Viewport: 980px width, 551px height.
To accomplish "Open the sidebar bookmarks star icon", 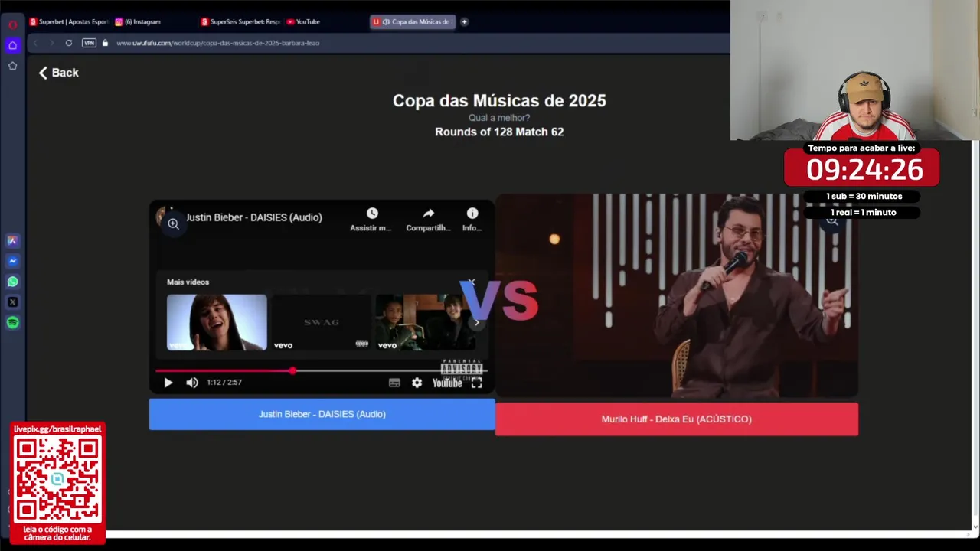I will (12, 66).
